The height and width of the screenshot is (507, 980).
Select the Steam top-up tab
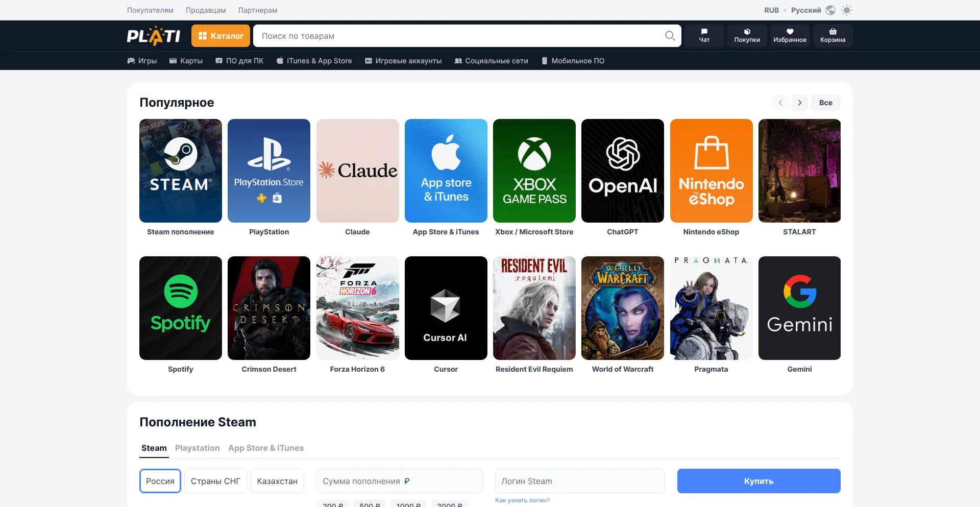(x=154, y=448)
